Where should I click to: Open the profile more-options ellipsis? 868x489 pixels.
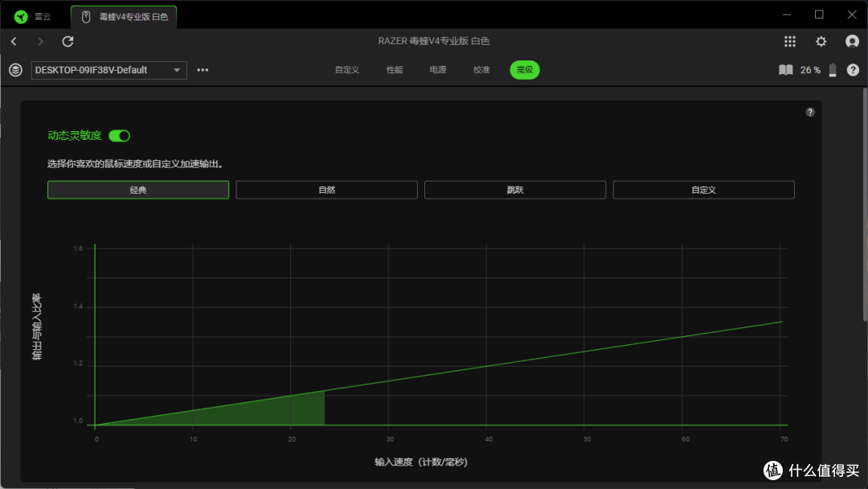tap(203, 70)
